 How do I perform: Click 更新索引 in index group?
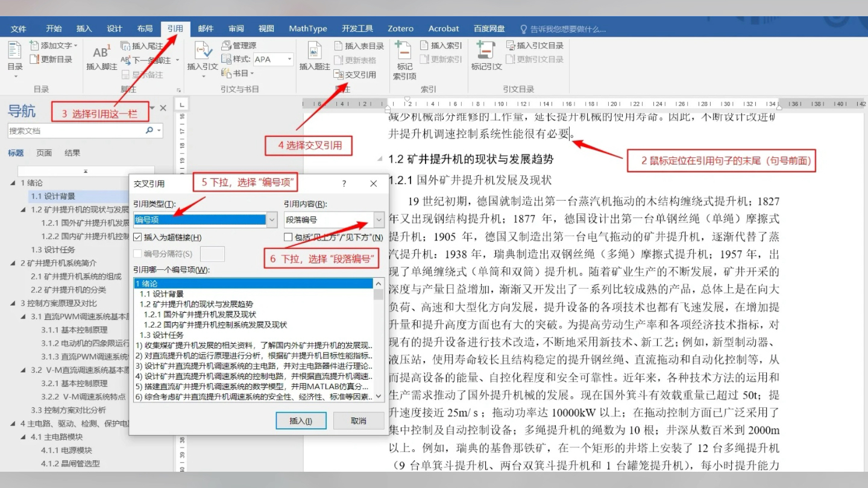[441, 59]
